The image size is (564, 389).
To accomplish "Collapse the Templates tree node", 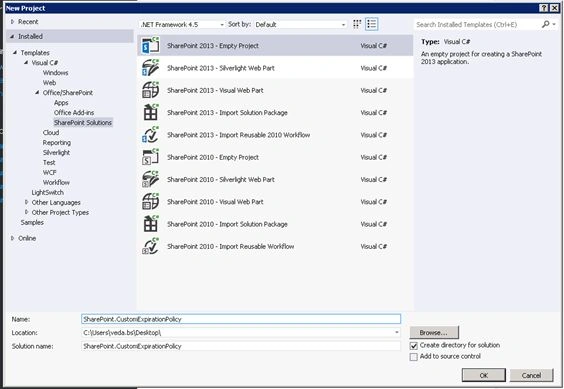I will (15, 53).
